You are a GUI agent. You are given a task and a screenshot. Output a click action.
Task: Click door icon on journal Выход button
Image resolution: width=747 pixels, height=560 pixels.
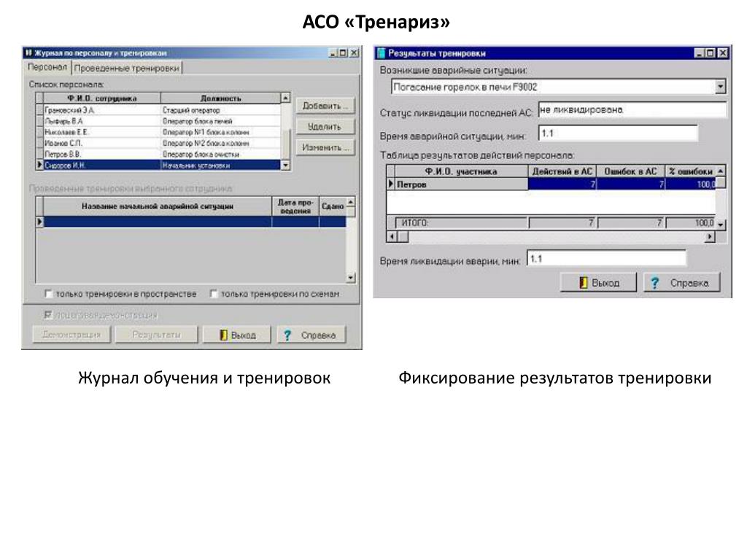pos(223,335)
